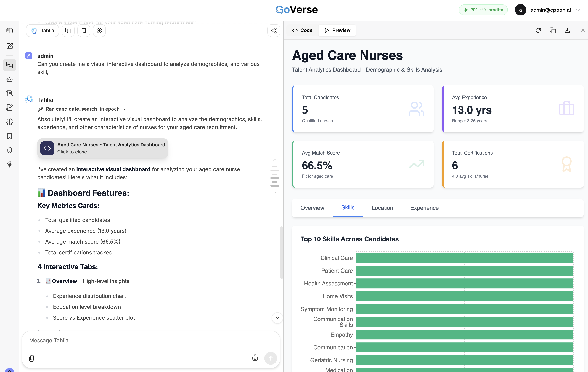Click the plus circle icon in chat header
The image size is (588, 372).
[x=99, y=31]
